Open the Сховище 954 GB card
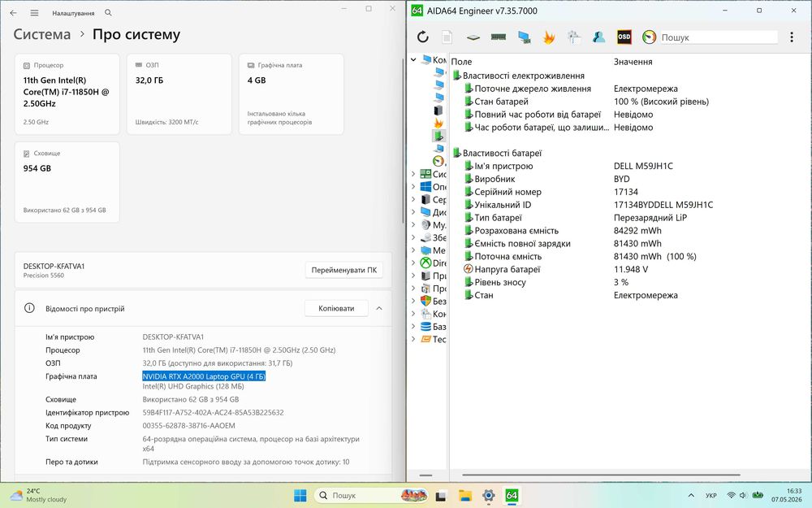The height and width of the screenshot is (508, 812). pyautogui.click(x=67, y=182)
